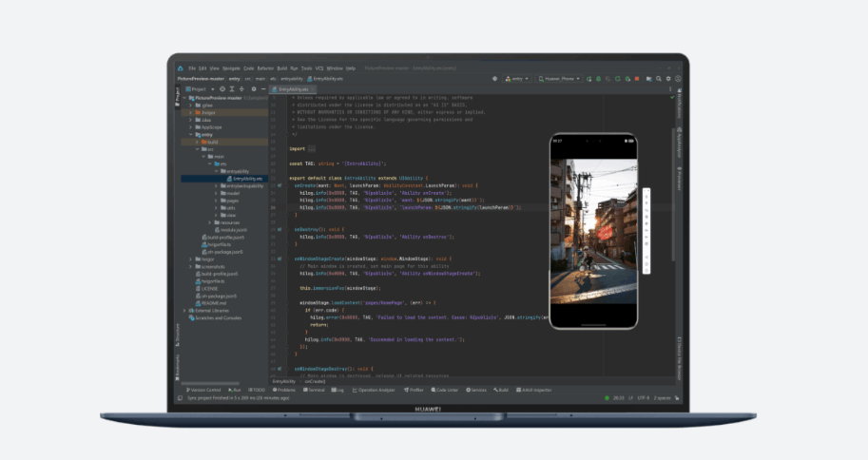The width and height of the screenshot is (868, 460).
Task: Open the Previewer side tab
Action: click(x=679, y=179)
